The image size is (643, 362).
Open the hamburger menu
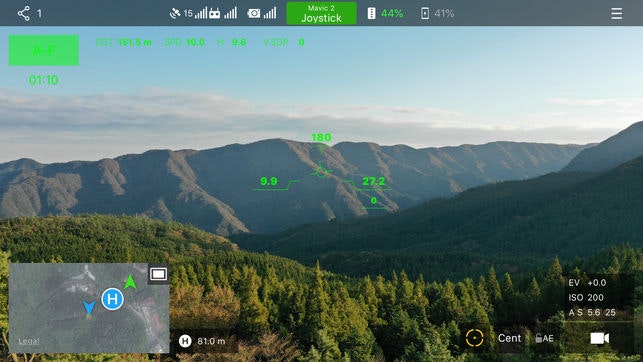pyautogui.click(x=616, y=14)
